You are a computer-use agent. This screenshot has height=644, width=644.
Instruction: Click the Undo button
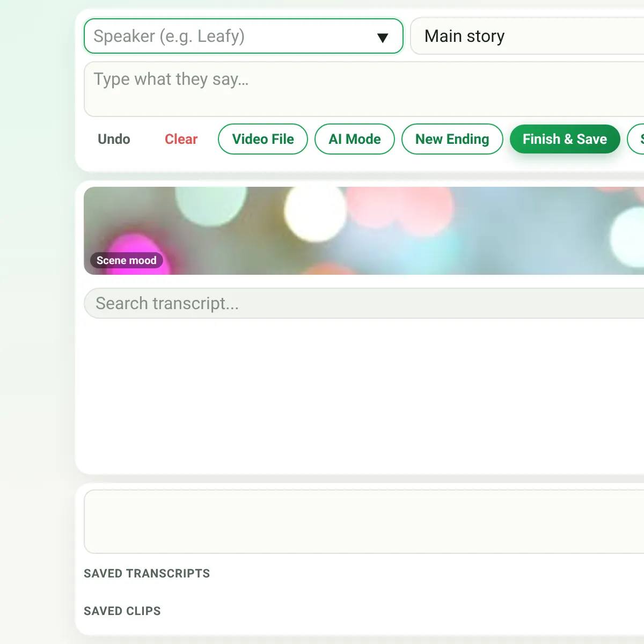coord(114,139)
